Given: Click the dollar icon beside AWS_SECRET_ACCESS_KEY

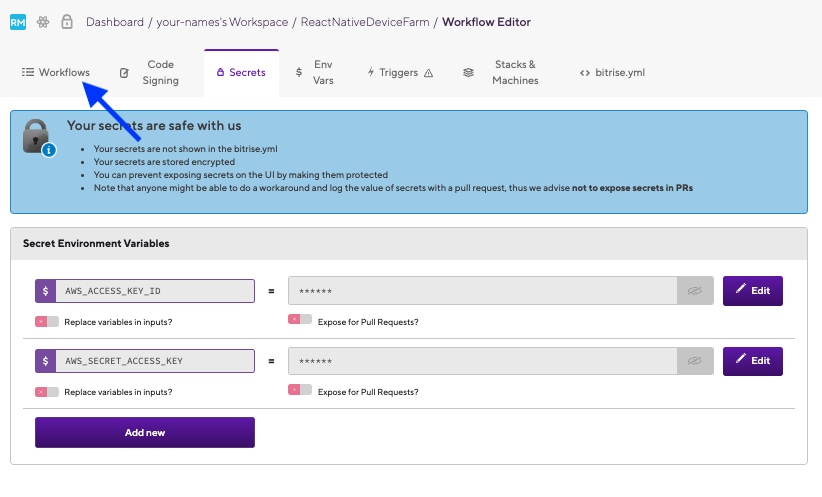Looking at the screenshot, I should point(45,361).
